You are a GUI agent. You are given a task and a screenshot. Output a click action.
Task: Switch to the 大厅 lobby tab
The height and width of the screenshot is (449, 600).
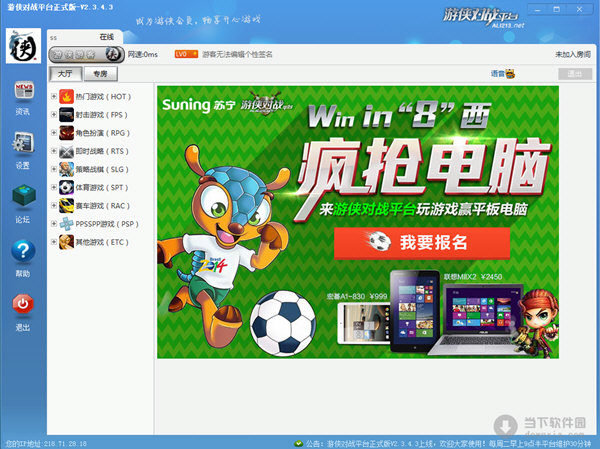click(x=65, y=73)
